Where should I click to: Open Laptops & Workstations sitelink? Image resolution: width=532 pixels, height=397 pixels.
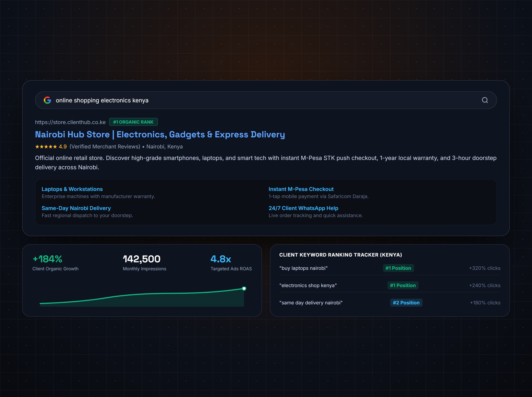point(72,189)
